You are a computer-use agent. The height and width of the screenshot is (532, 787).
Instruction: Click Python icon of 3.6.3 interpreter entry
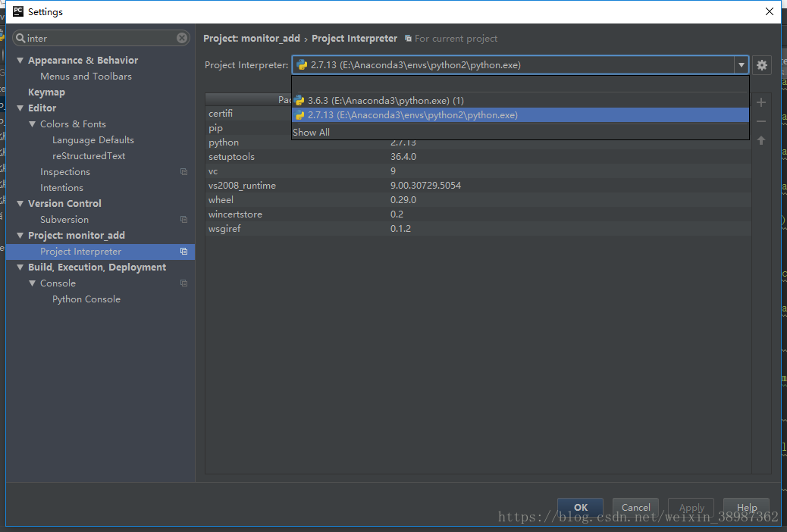[x=299, y=100]
